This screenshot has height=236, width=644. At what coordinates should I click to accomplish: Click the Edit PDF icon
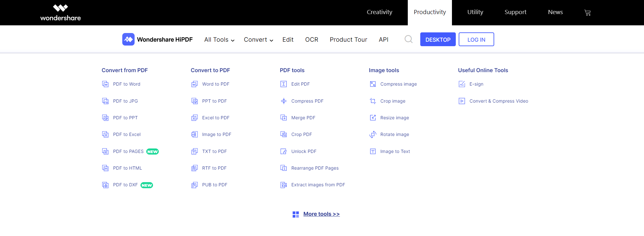pyautogui.click(x=284, y=84)
